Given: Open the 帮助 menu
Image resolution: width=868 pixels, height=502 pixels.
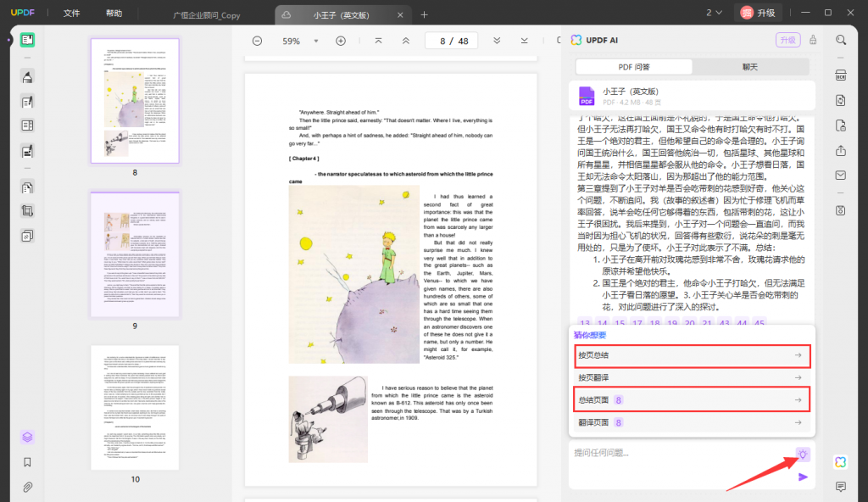Looking at the screenshot, I should pyautogui.click(x=114, y=14).
